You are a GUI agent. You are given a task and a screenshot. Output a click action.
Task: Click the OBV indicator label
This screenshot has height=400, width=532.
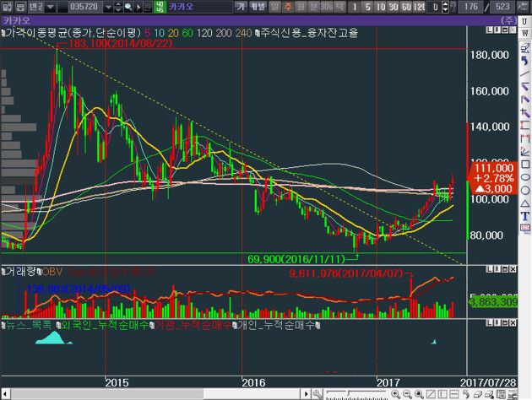[x=51, y=272]
